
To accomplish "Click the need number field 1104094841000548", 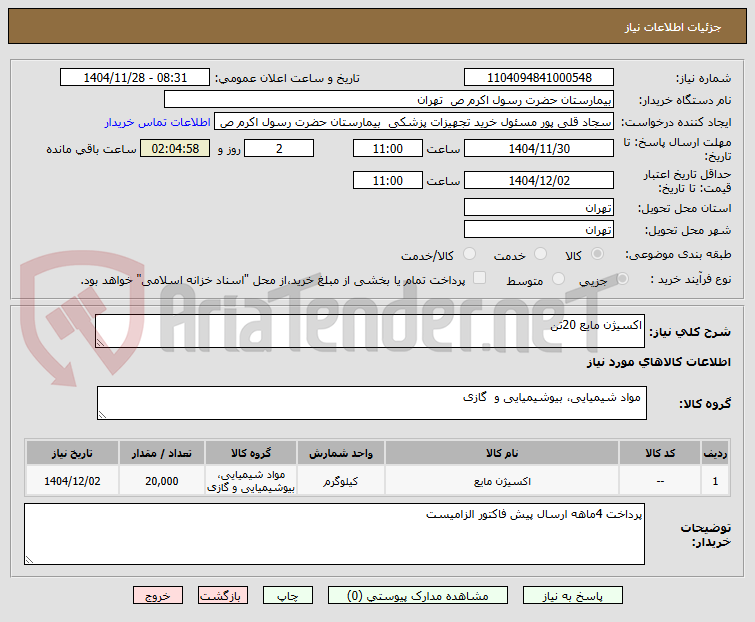I will pos(539,77).
